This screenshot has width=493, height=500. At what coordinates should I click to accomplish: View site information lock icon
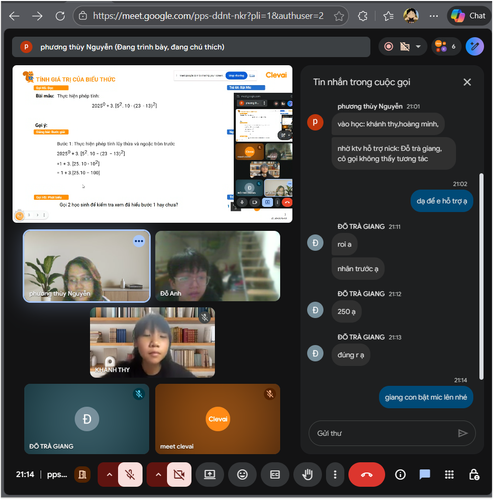83,16
